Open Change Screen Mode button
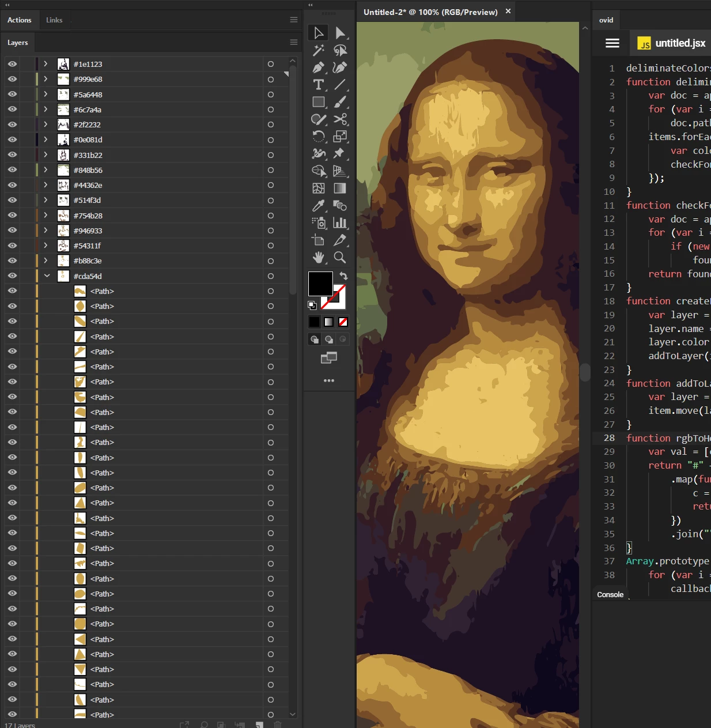The height and width of the screenshot is (728, 711). tap(329, 358)
